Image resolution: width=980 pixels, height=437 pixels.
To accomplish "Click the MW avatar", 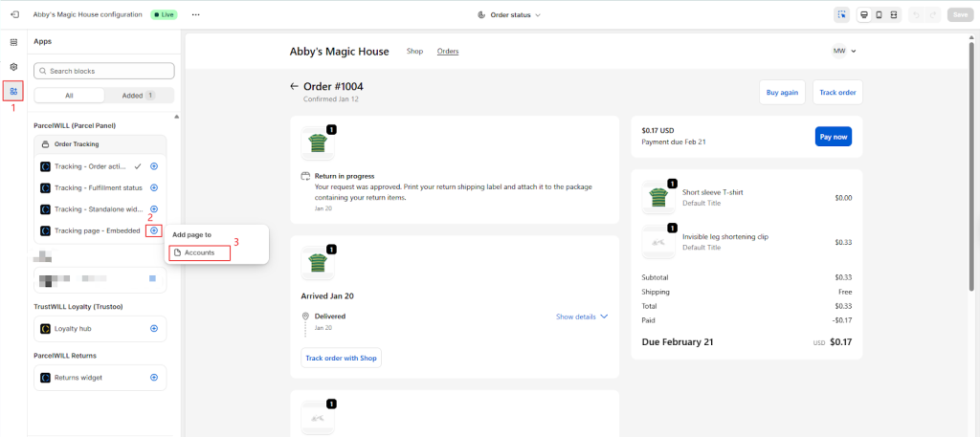I will click(x=838, y=52).
